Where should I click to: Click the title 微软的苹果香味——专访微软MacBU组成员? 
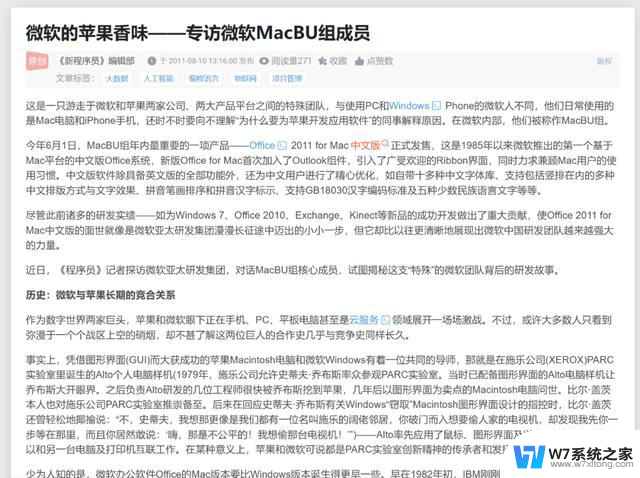pyautogui.click(x=198, y=33)
